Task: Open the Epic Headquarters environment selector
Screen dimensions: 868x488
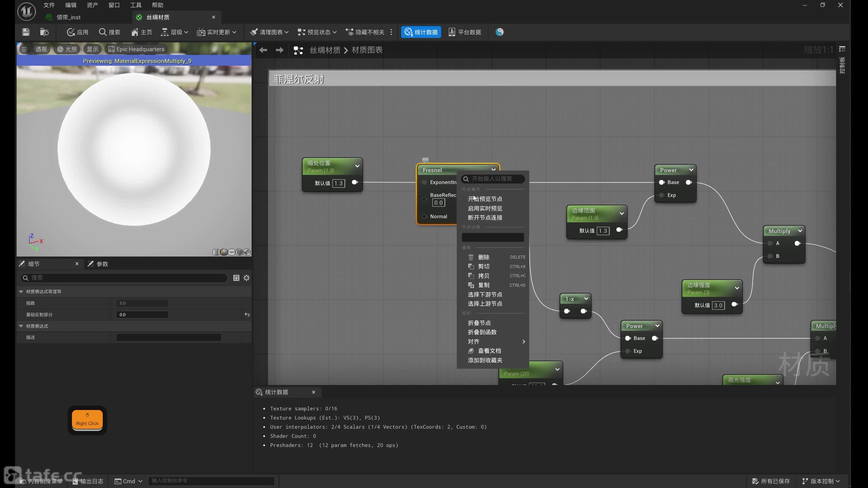Action: 136,49
